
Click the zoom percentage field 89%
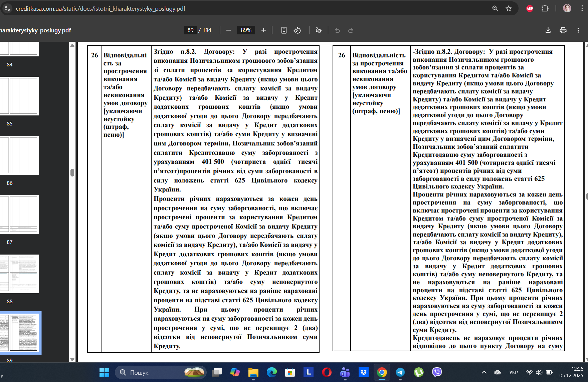(x=246, y=30)
